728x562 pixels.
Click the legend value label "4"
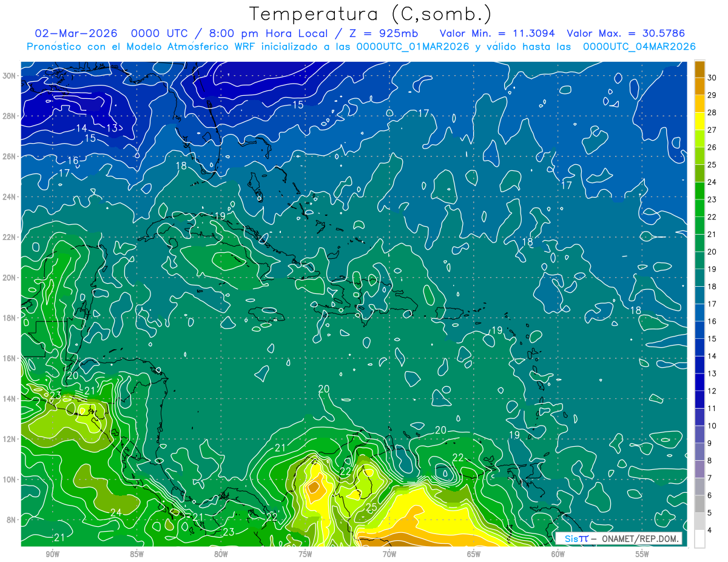click(710, 530)
